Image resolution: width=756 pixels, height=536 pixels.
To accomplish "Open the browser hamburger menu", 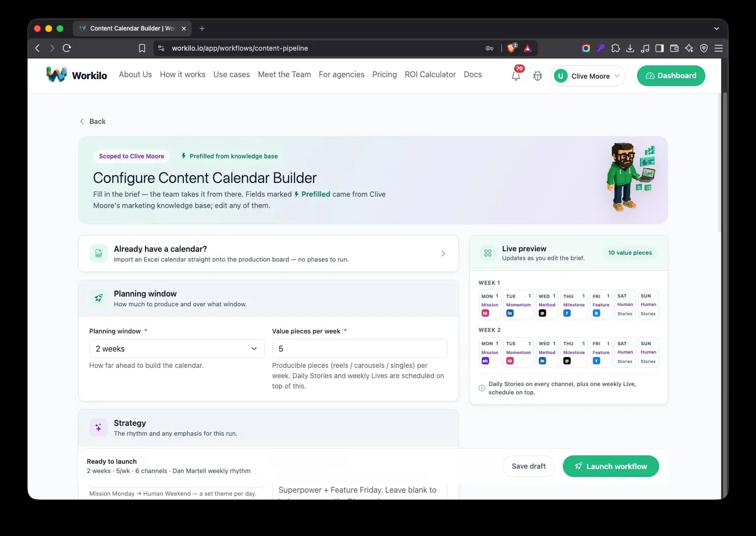I will pyautogui.click(x=719, y=48).
